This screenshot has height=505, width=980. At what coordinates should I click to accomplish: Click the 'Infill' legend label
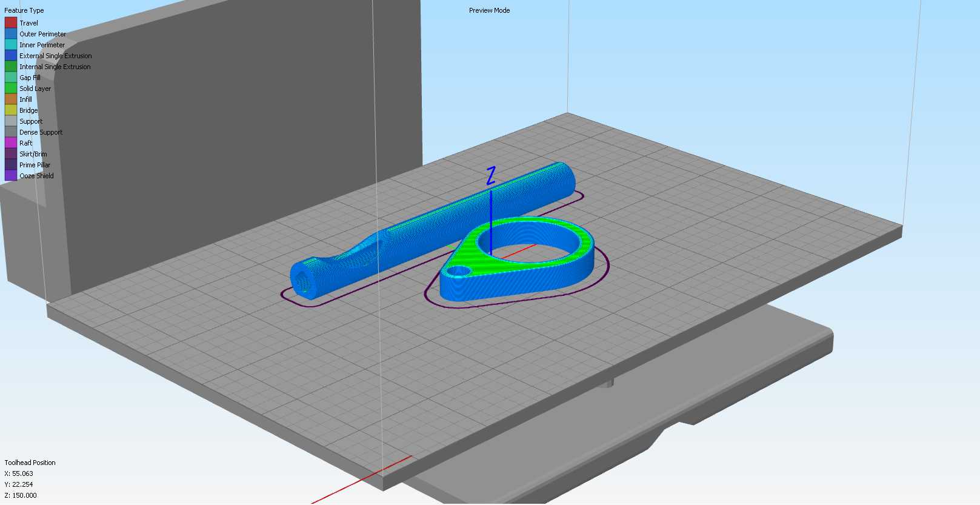tap(25, 99)
